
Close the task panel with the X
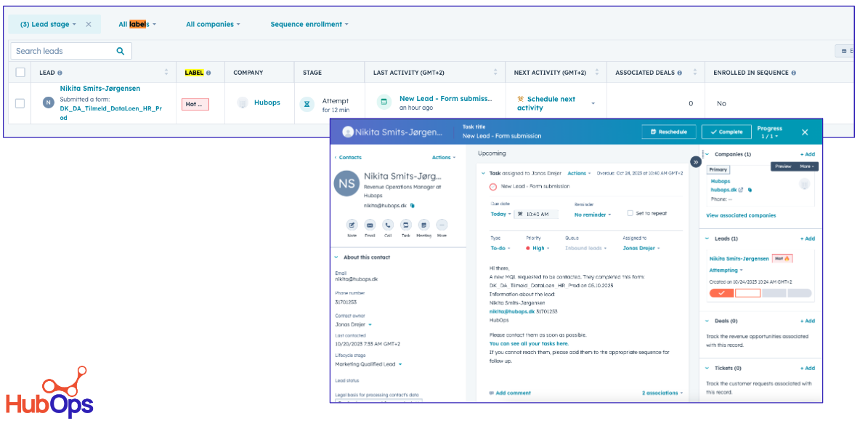click(805, 132)
